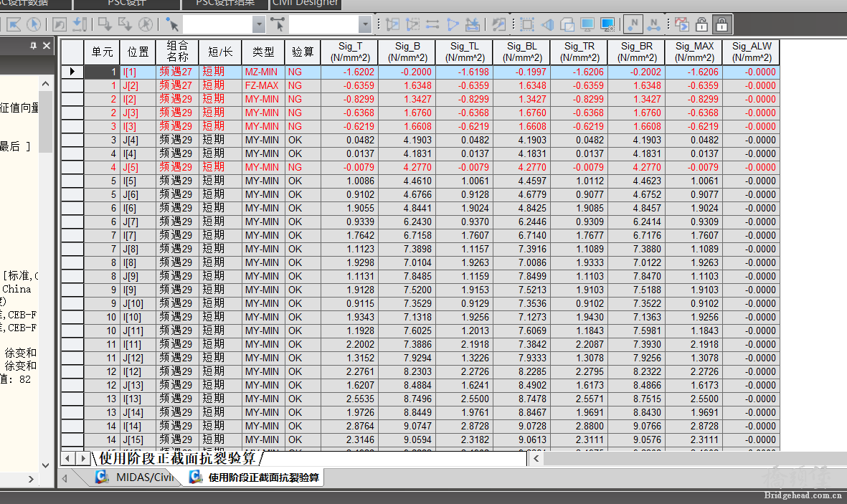The height and width of the screenshot is (504, 847).
Task: Click left panel vertical scrollbar thumb
Action: (x=45, y=122)
